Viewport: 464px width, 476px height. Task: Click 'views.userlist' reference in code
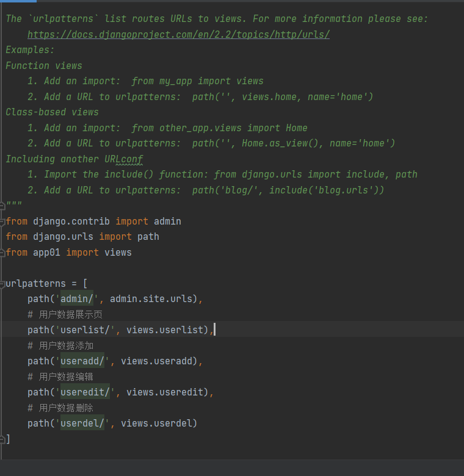(165, 330)
